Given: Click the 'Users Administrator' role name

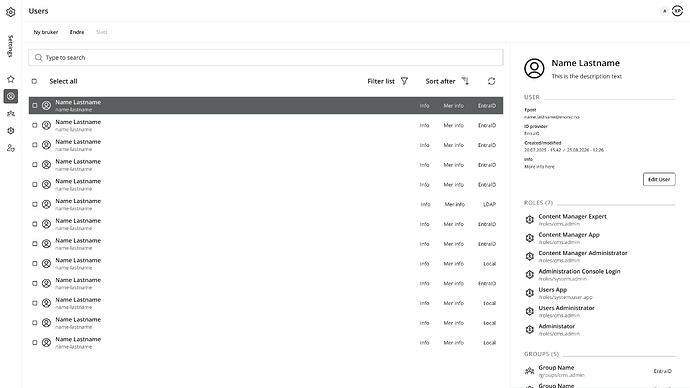Looking at the screenshot, I should coord(566,308).
